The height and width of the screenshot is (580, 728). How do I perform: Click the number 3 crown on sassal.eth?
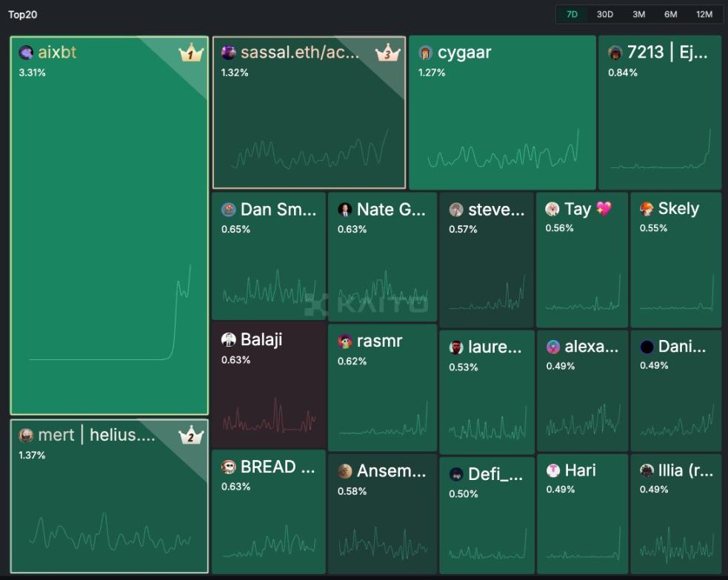[x=387, y=53]
